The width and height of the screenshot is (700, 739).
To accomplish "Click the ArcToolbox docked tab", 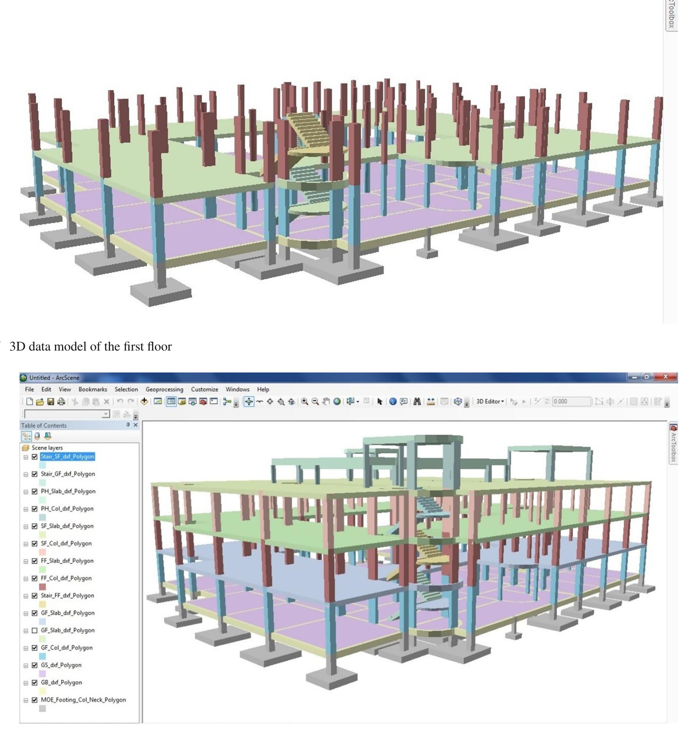I will point(673,444).
